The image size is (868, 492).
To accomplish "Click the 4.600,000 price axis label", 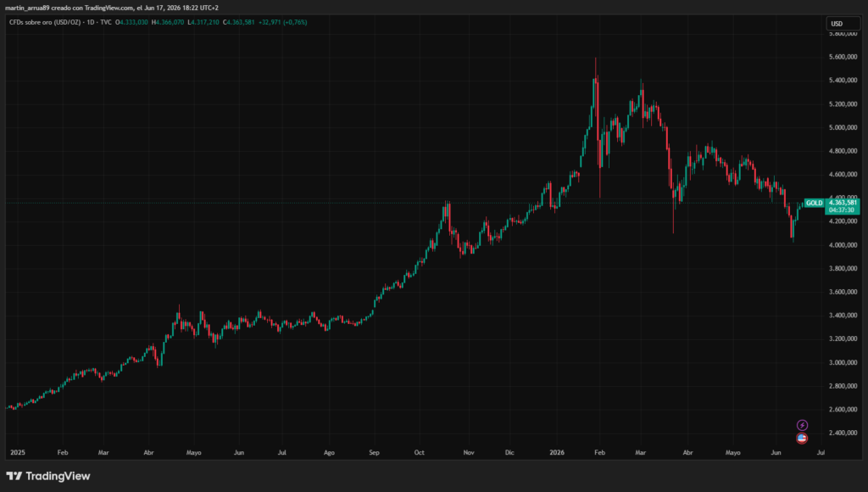I will point(843,175).
